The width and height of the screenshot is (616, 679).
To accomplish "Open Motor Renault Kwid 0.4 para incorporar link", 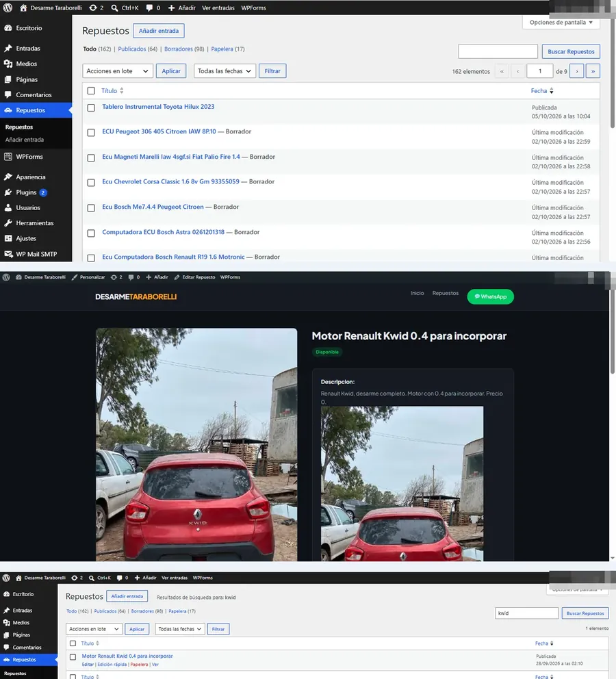I will tap(127, 656).
